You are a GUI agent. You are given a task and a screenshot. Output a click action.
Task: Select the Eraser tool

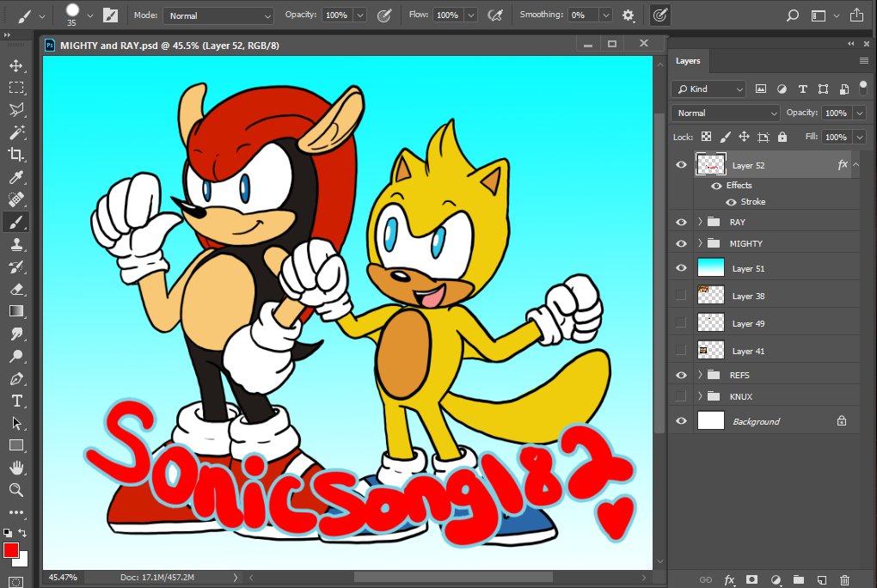[x=16, y=289]
